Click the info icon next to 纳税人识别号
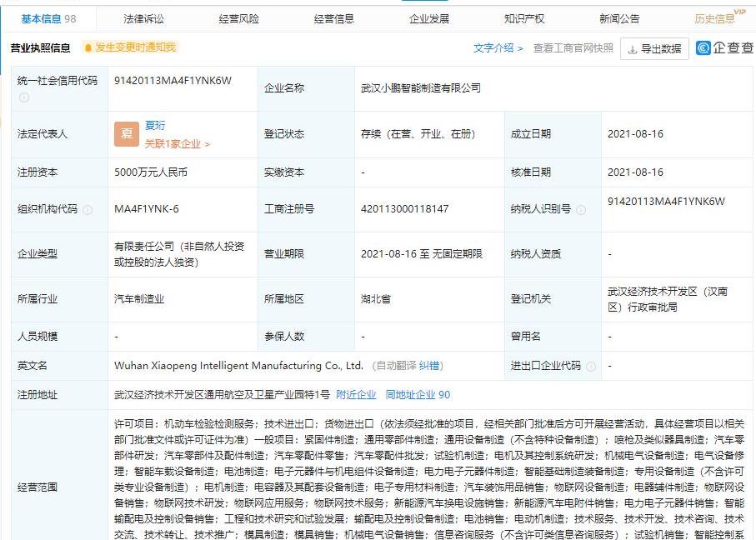 click(581, 209)
